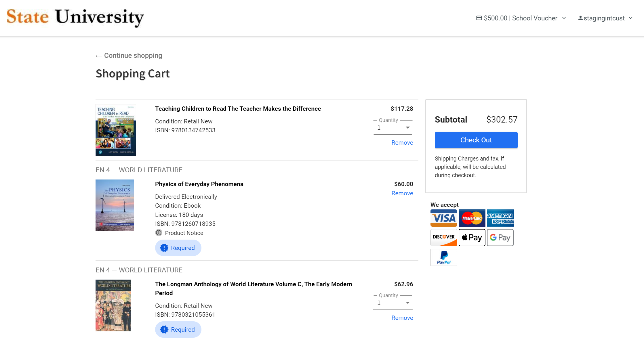Click the Visa payment icon
644x340 pixels.
coord(443,218)
